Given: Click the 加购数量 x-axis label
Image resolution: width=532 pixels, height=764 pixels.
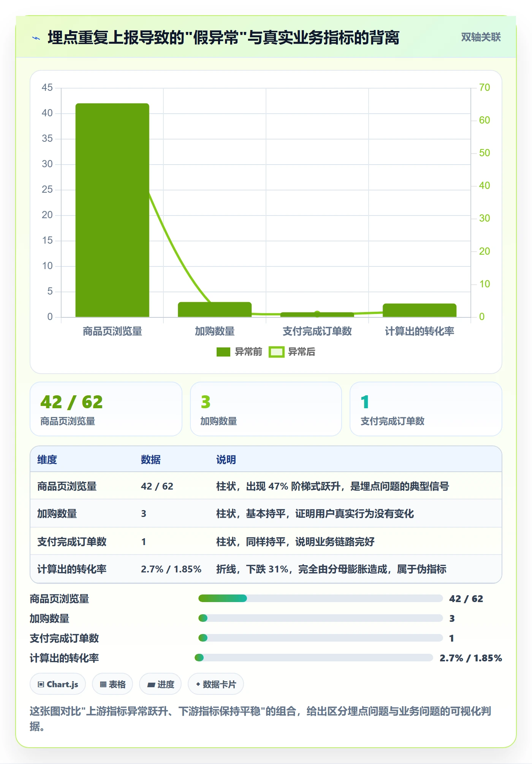Looking at the screenshot, I should click(215, 331).
